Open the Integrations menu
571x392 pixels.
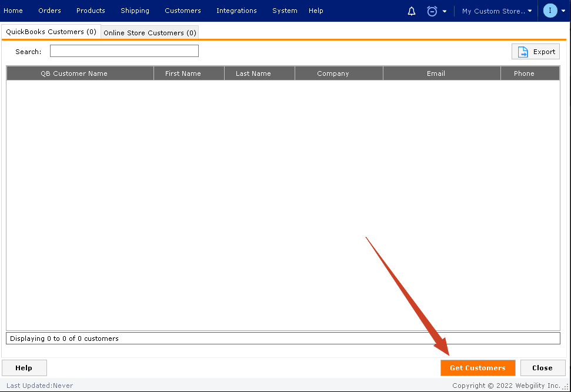pos(236,11)
